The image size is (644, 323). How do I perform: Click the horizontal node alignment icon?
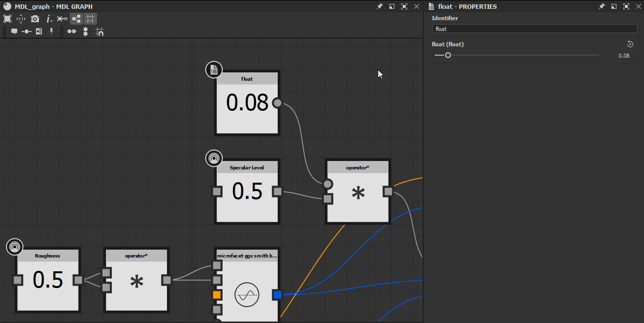pyautogui.click(x=71, y=31)
